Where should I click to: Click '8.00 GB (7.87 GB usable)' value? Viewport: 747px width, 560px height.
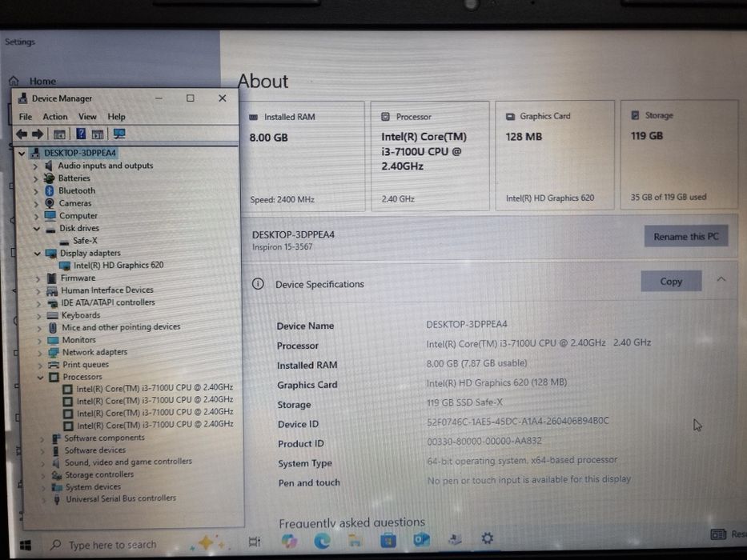tap(476, 363)
